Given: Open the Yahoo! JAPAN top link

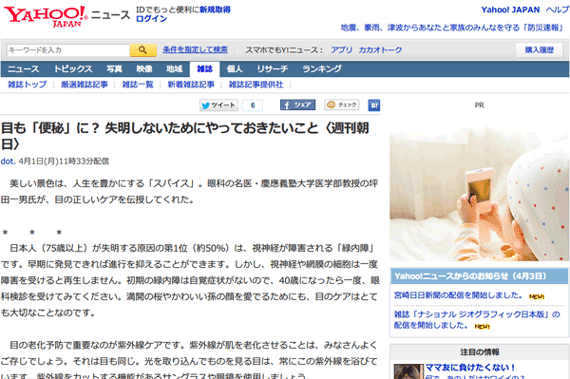Looking at the screenshot, I should (510, 10).
